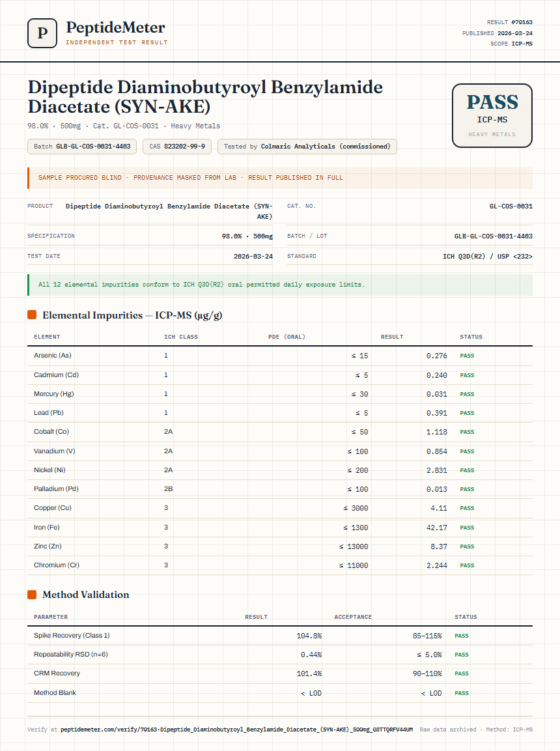560x751 pixels.
Task: Click the Dipeptide Diaminobutyroyl Benzylamide Diacetate title
Action: [205, 97]
